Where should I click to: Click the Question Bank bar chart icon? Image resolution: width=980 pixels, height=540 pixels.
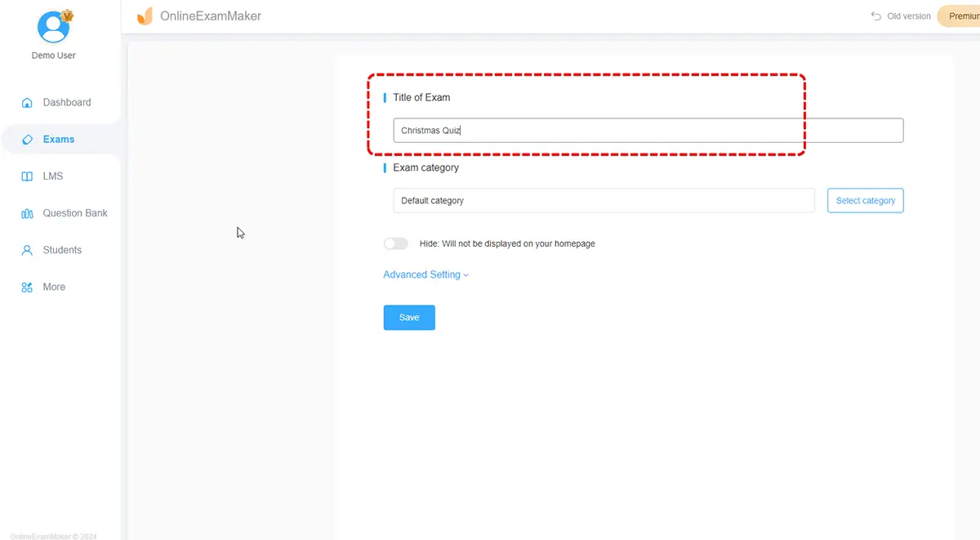(x=27, y=214)
